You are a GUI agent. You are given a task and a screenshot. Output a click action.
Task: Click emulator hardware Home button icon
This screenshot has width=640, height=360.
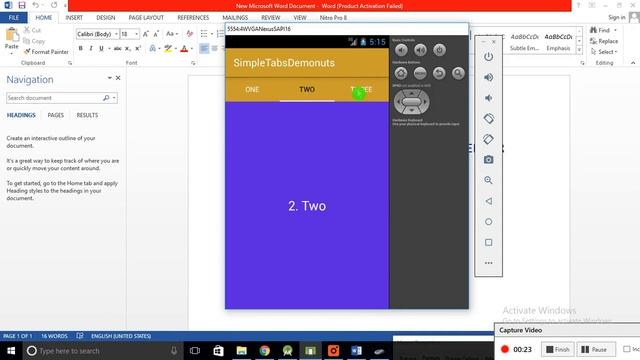[x=400, y=73]
